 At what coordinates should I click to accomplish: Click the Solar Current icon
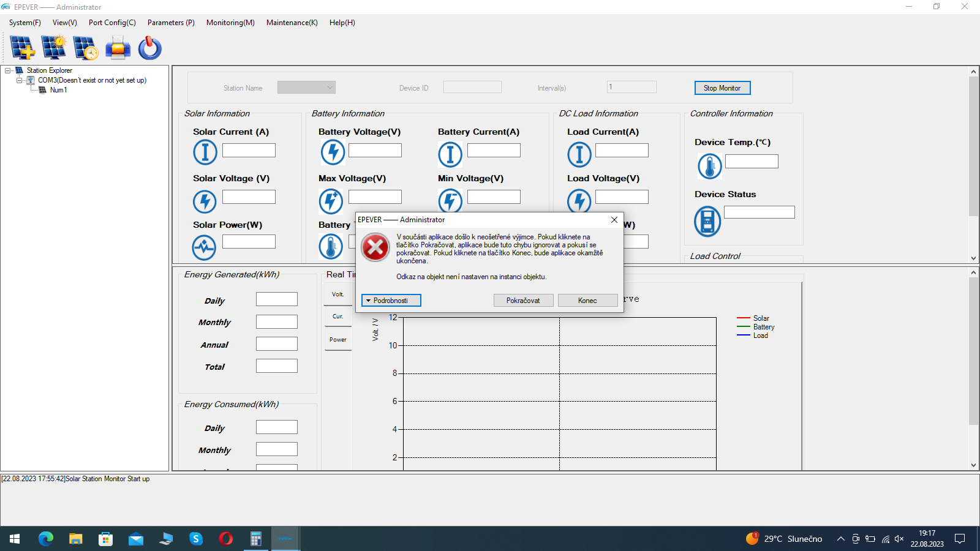pyautogui.click(x=205, y=152)
